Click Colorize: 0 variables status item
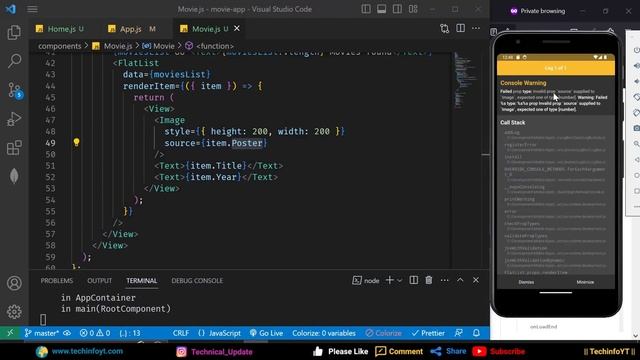 [324, 333]
